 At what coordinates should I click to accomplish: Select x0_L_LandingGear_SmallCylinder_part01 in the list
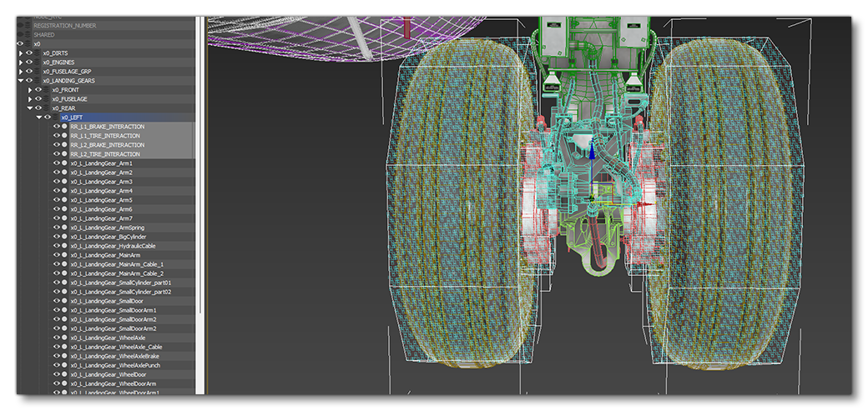pyautogui.click(x=121, y=283)
